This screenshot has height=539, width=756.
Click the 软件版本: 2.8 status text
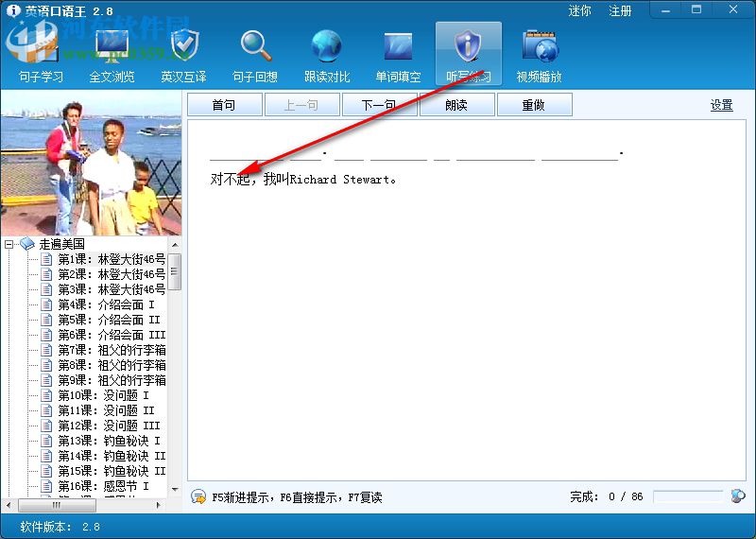pyautogui.click(x=60, y=527)
